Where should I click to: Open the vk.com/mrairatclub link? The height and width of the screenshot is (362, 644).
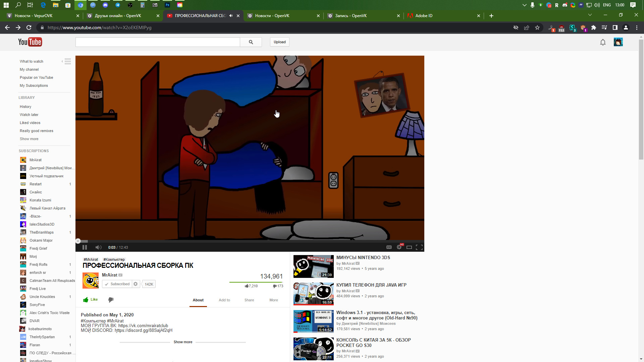click(x=143, y=326)
